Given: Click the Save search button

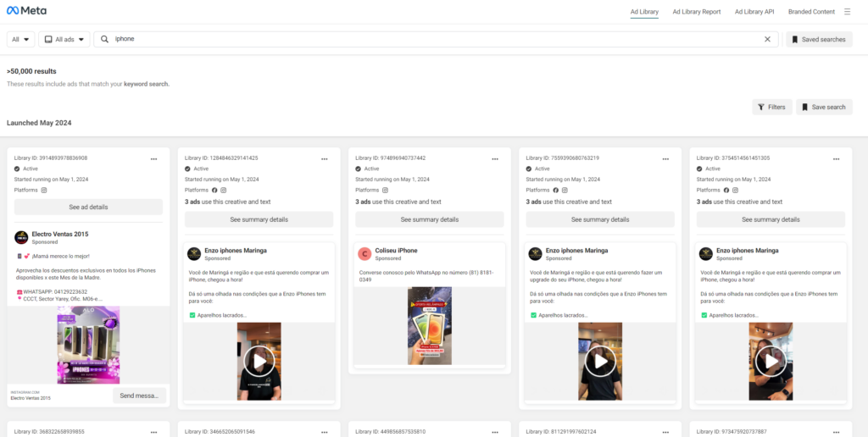Looking at the screenshot, I should 824,108.
